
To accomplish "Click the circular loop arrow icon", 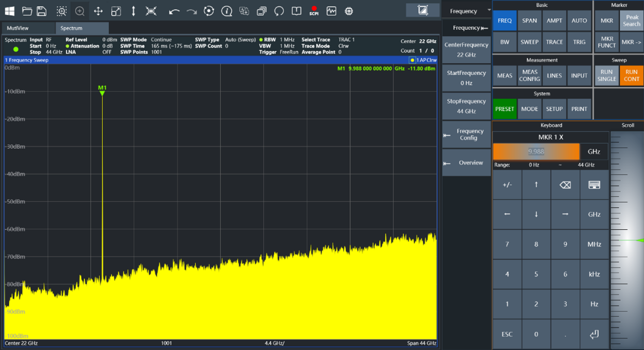I will (279, 11).
